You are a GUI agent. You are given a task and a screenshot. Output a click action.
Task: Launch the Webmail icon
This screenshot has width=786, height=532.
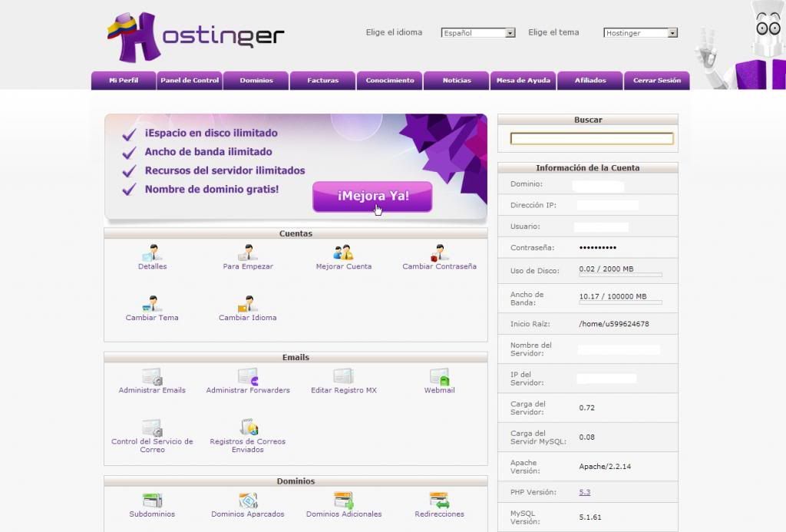pos(439,377)
